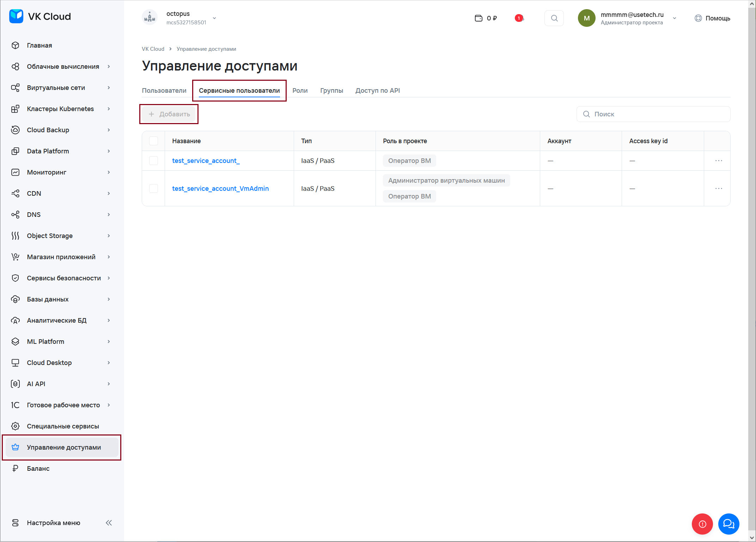Click the Мониторинг sidebar icon

[x=15, y=172]
